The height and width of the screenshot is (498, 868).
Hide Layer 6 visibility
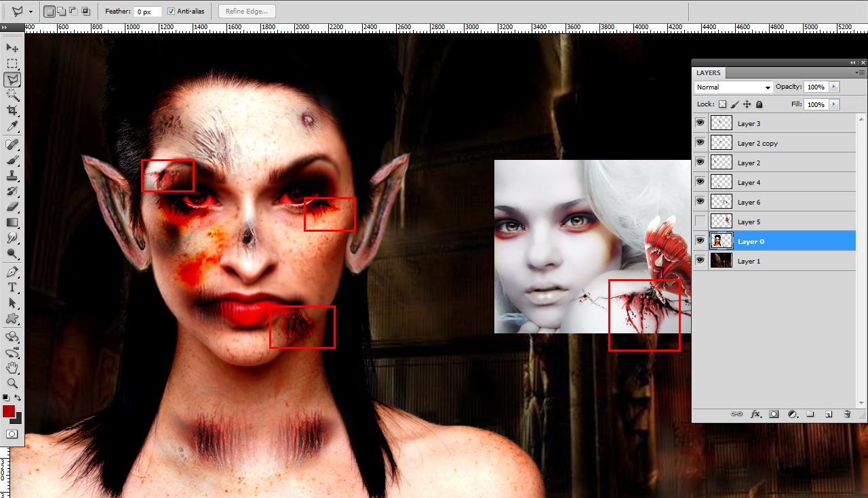(x=700, y=202)
